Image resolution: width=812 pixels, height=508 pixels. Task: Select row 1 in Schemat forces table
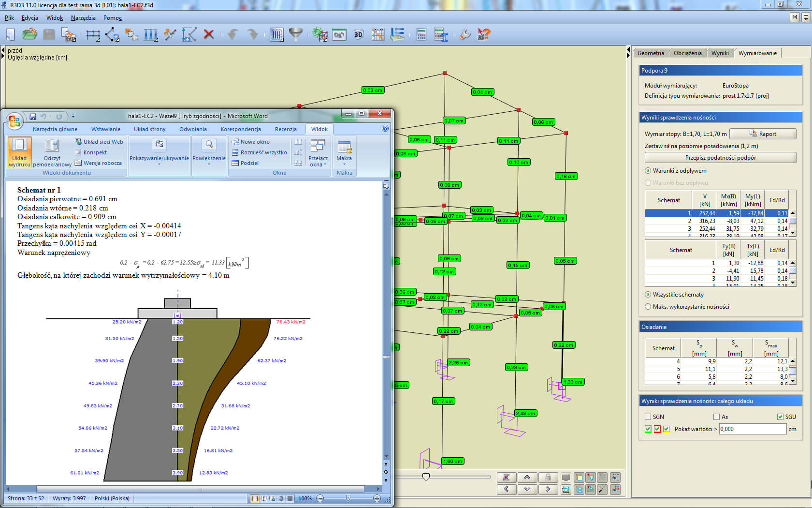tap(717, 213)
